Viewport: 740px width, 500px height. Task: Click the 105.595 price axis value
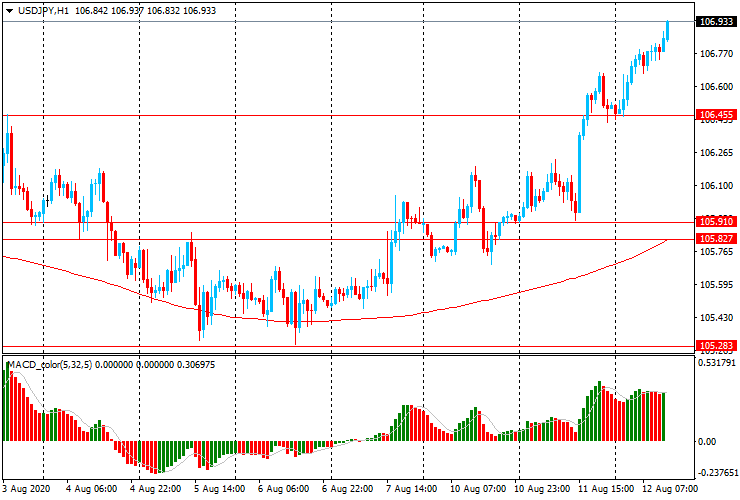tap(716, 285)
